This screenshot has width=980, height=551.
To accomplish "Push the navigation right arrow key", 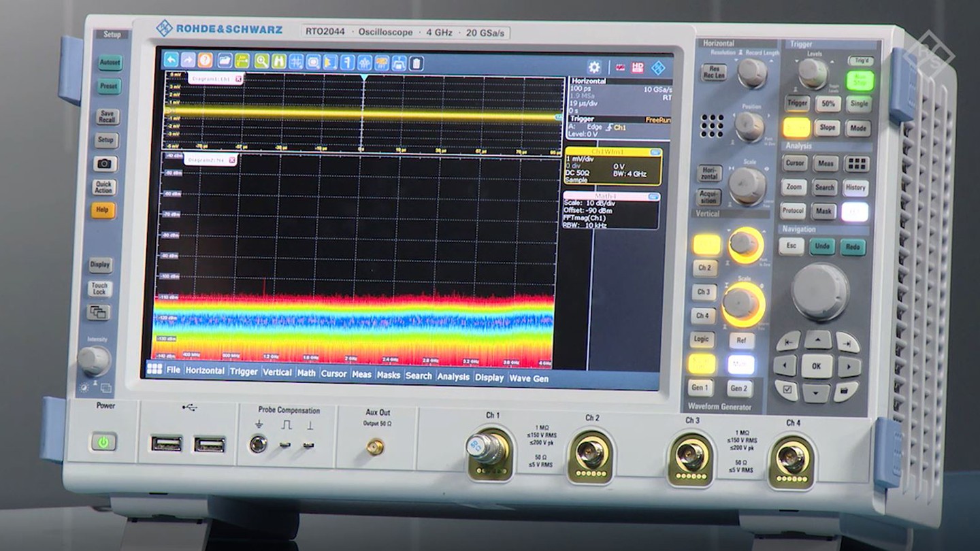I will (849, 367).
